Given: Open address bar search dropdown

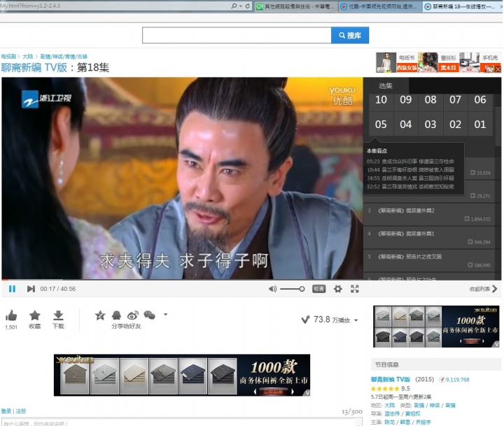Looking at the screenshot, I should pyautogui.click(x=241, y=6).
